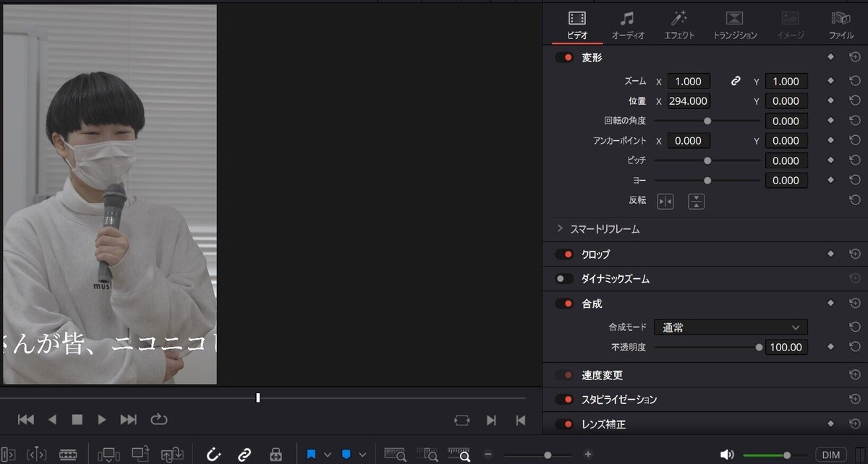The width and height of the screenshot is (868, 464).
Task: Reset the 反転 setting
Action: point(855,200)
